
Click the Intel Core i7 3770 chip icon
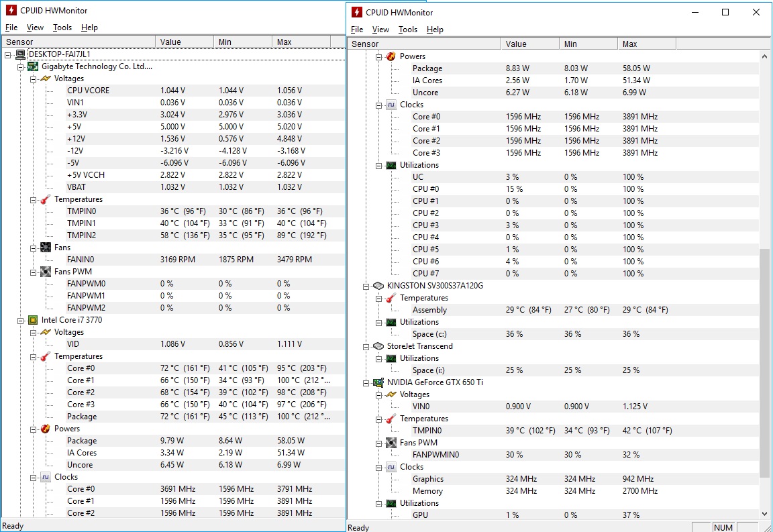click(33, 320)
